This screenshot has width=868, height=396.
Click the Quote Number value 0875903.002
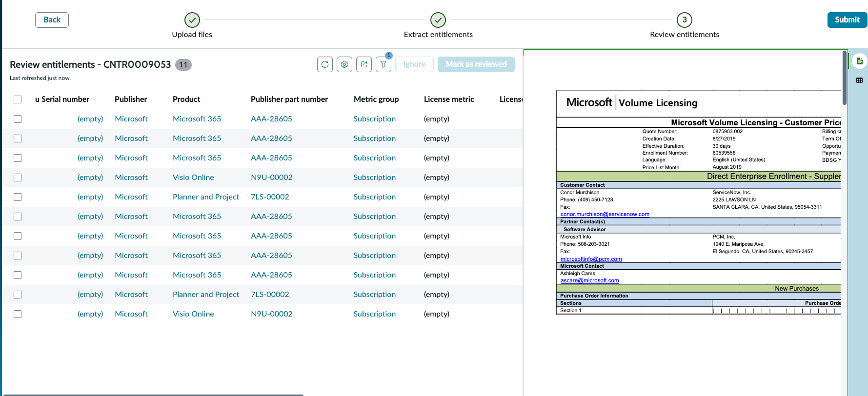727,132
